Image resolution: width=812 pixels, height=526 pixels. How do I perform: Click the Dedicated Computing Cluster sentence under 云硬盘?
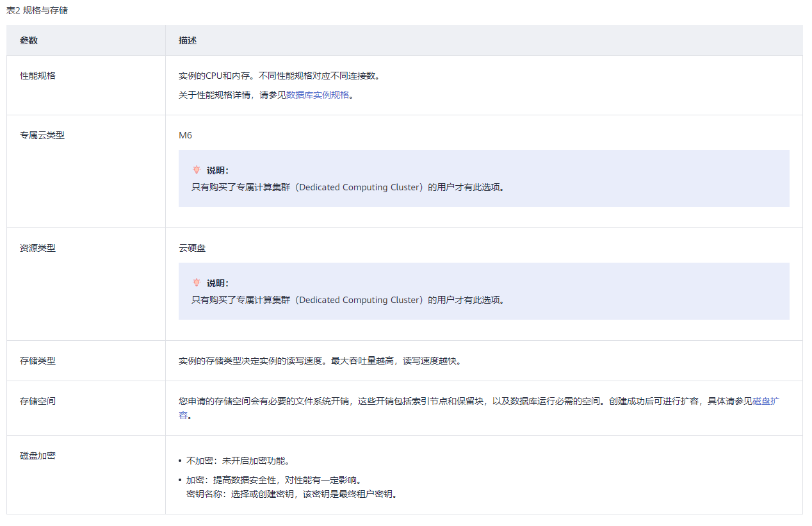pos(348,300)
